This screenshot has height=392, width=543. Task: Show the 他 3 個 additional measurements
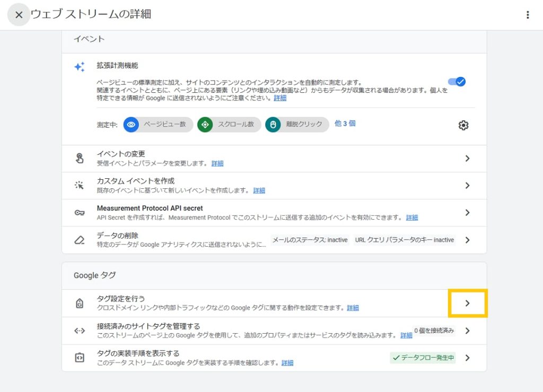(x=345, y=124)
